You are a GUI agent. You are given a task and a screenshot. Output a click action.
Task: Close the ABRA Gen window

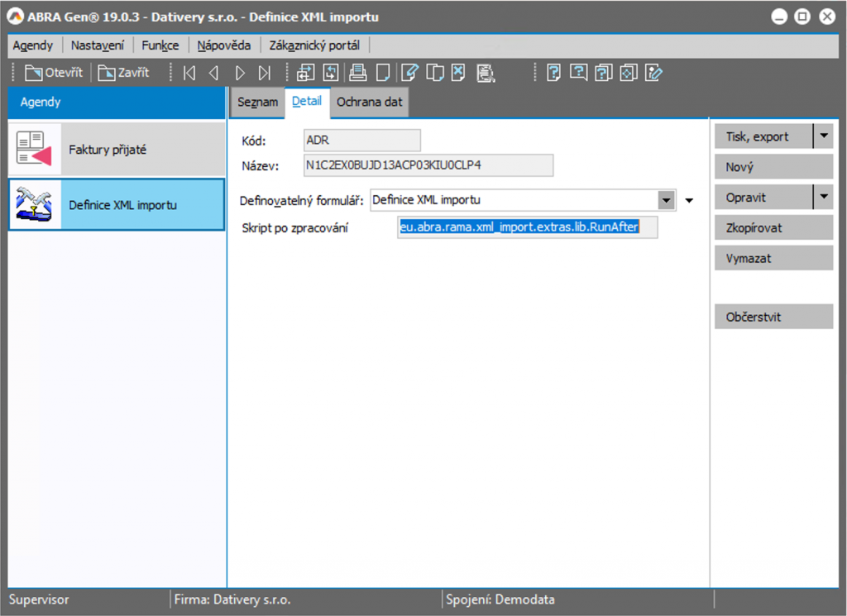(x=826, y=17)
